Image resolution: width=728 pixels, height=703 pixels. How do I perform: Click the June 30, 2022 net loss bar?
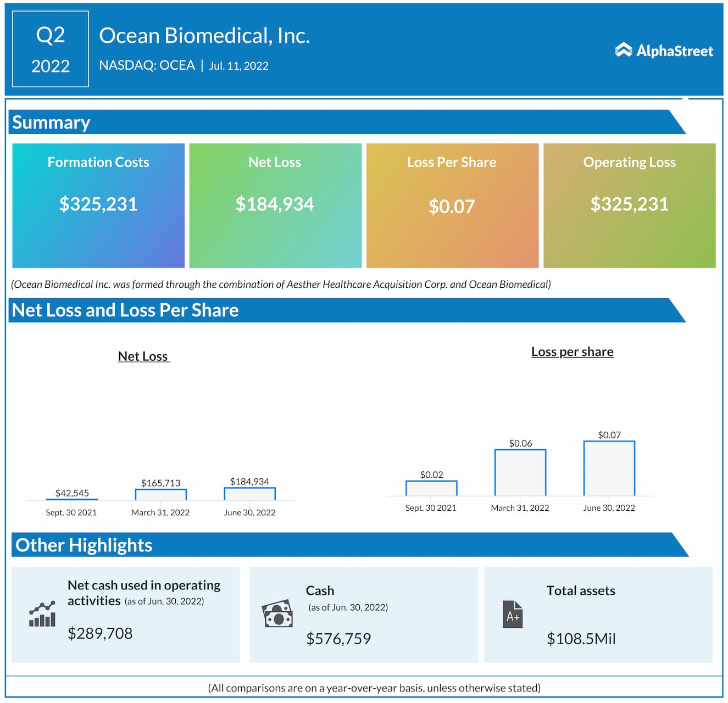coord(249,494)
